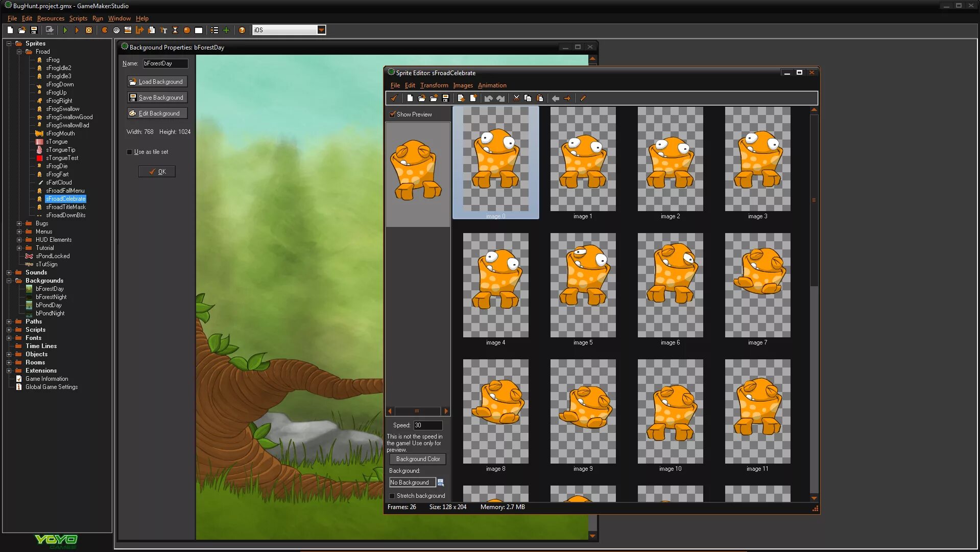This screenshot has height=552, width=980.
Task: Toggle the Show Preview checkbox
Action: (x=392, y=114)
